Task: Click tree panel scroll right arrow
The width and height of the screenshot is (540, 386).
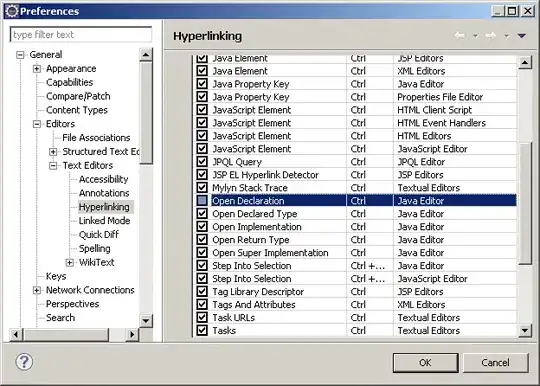Action: pos(132,334)
